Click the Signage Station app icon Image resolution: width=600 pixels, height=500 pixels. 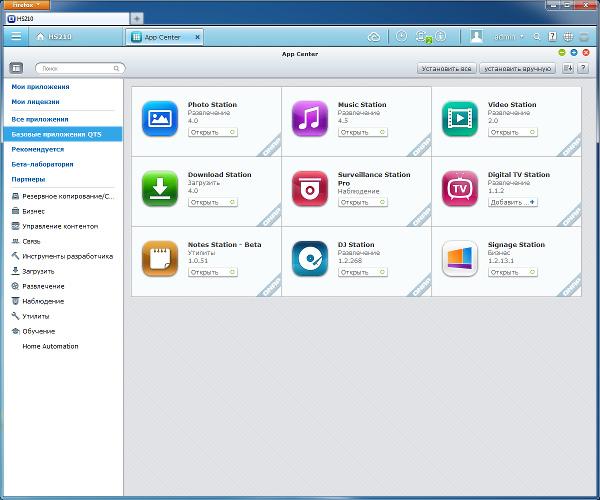pos(460,258)
